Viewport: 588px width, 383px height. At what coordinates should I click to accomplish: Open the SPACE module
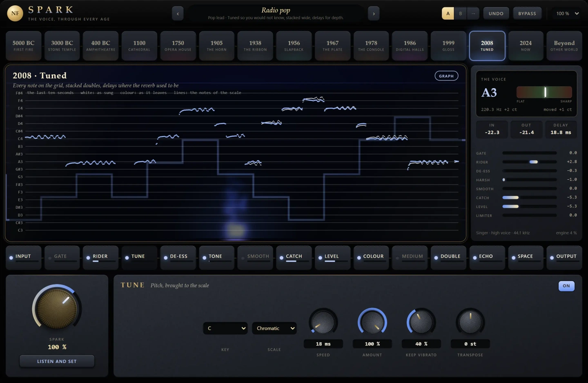click(526, 257)
